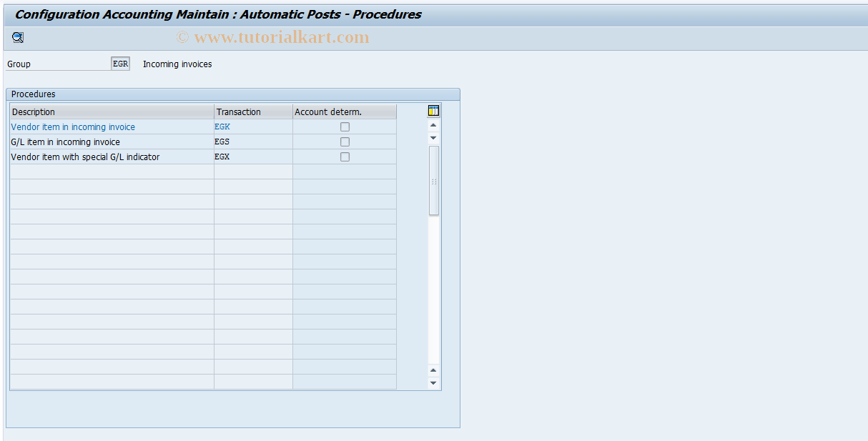Image resolution: width=868 pixels, height=441 pixels.
Task: Click the Group field containing EGR
Action: (x=120, y=64)
